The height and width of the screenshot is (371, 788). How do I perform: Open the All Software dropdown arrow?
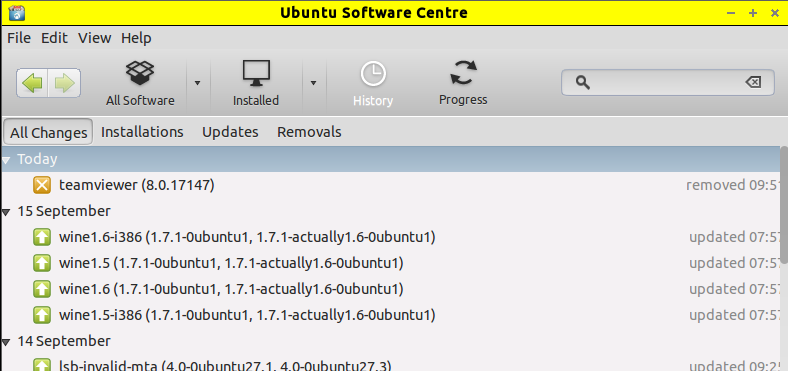point(198,83)
